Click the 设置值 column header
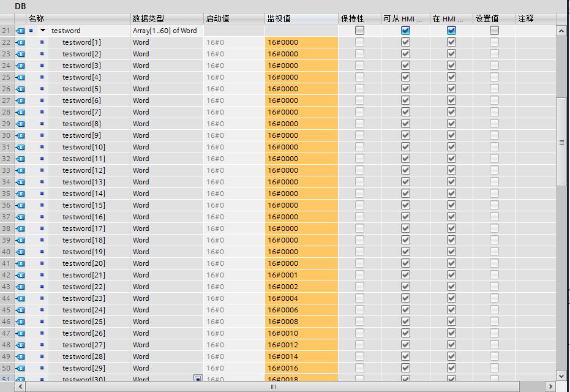The height and width of the screenshot is (392, 570). click(x=494, y=18)
